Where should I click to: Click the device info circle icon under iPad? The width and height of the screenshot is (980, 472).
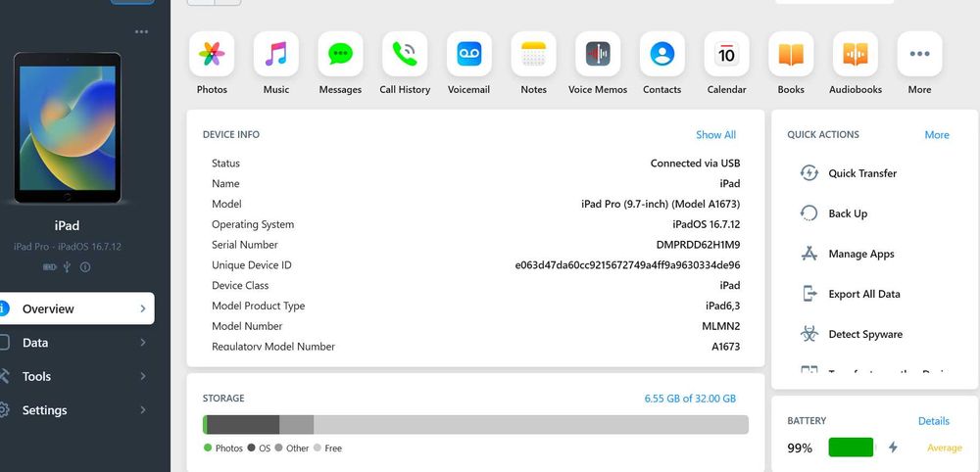[x=85, y=267]
